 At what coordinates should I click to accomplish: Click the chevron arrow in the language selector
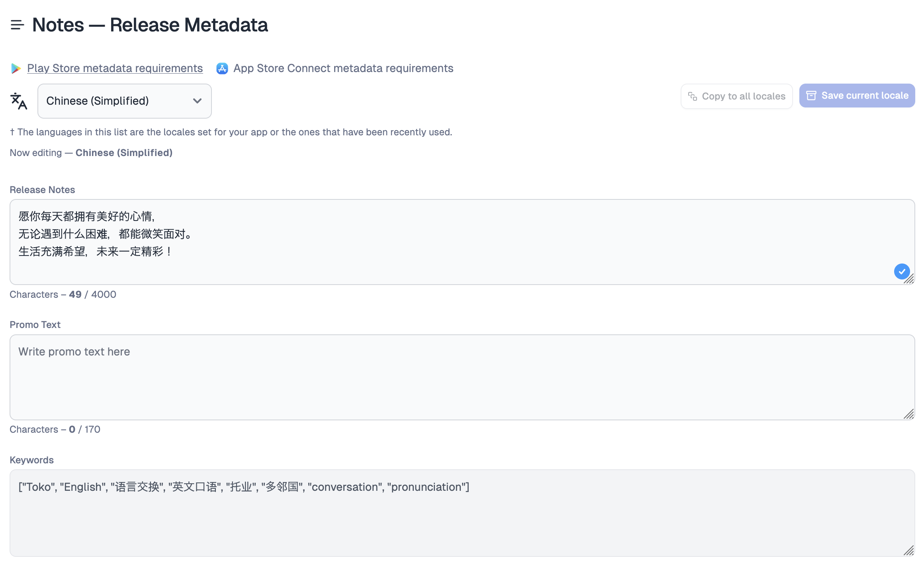197,101
